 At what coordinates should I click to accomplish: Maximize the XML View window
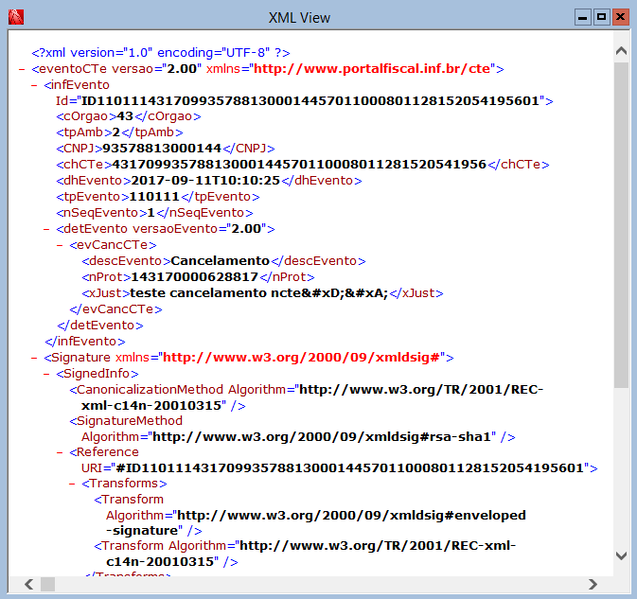pyautogui.click(x=602, y=17)
